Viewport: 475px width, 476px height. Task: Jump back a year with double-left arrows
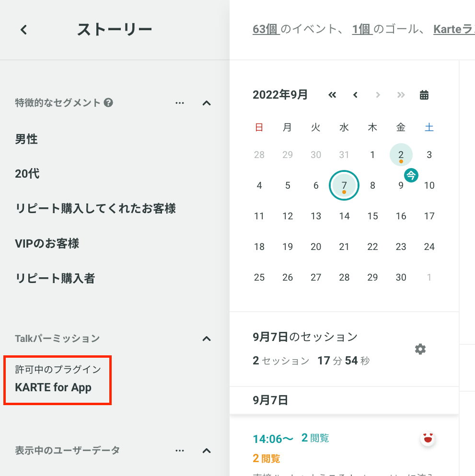tap(332, 95)
